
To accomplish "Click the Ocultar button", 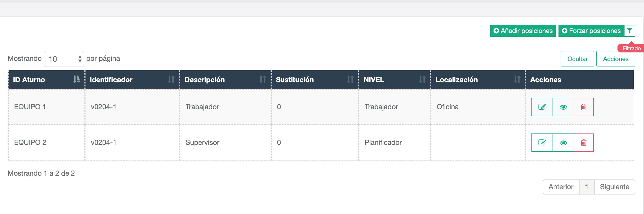I will [x=577, y=59].
